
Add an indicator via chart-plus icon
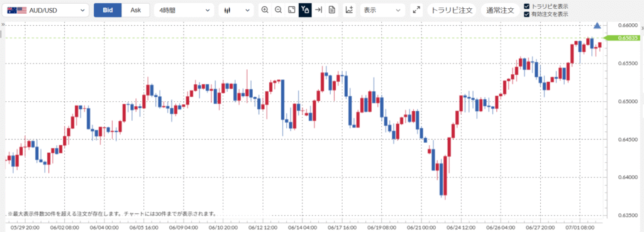pos(350,10)
